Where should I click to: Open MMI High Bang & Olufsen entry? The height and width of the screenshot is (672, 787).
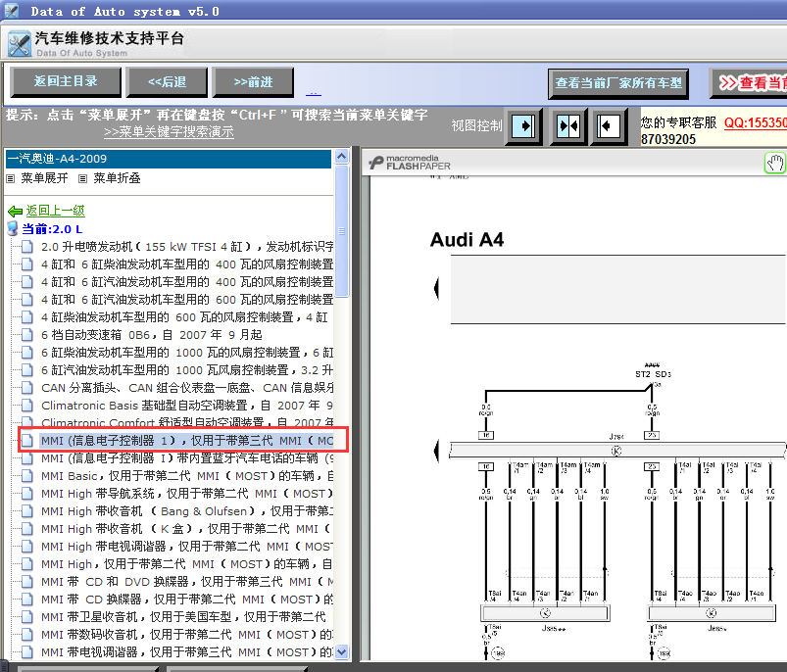pos(187,511)
